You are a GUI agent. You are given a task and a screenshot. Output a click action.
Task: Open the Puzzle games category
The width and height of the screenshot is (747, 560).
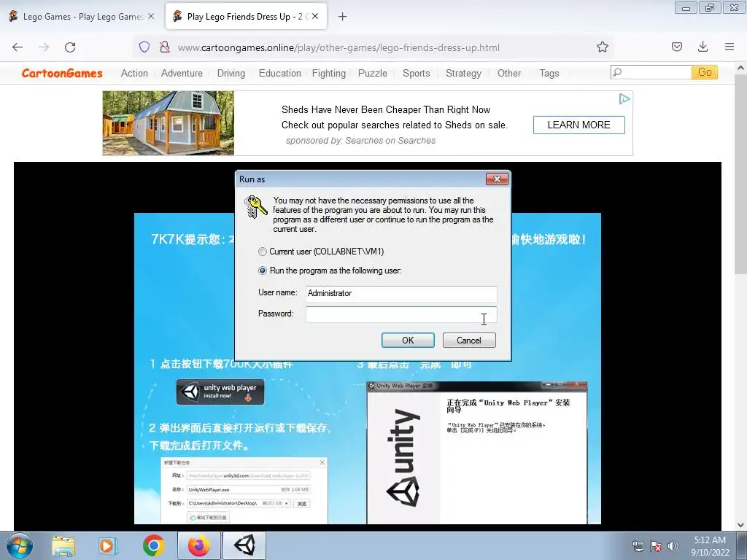(373, 74)
